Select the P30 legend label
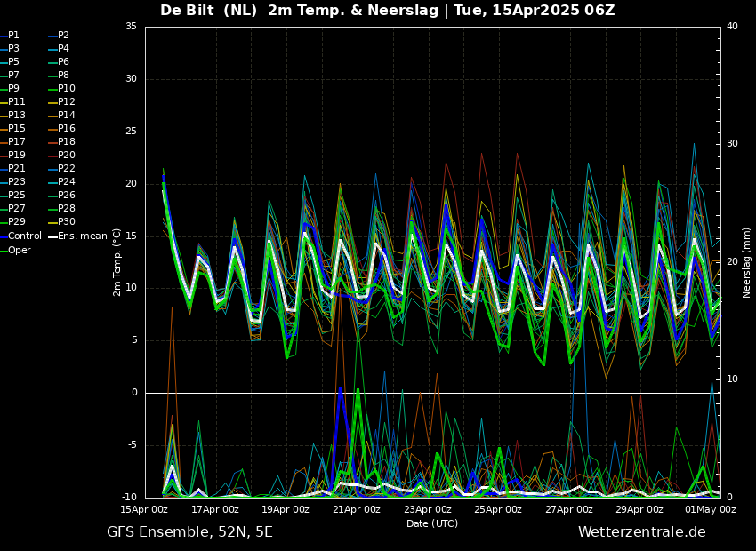The height and width of the screenshot is (551, 756). pyautogui.click(x=66, y=222)
